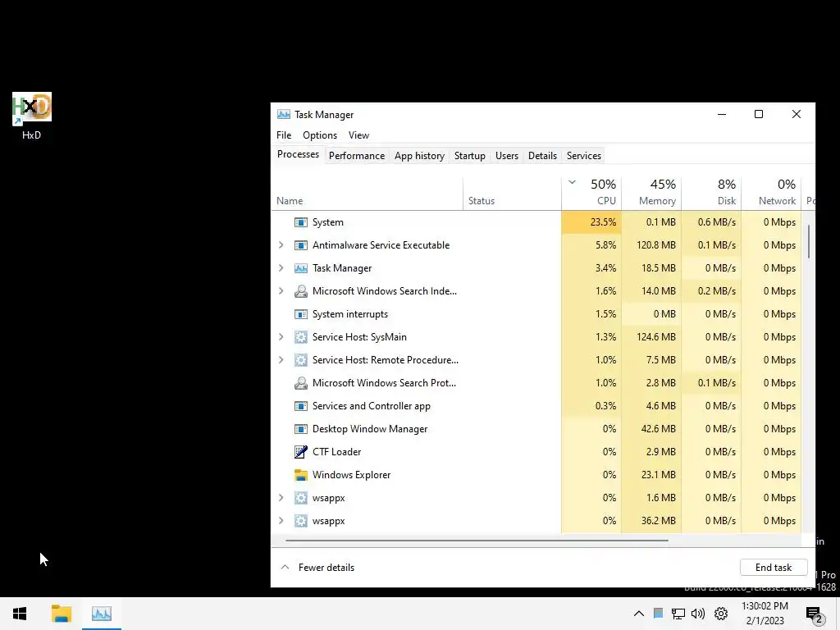Click the Microsoft Windows Search Protocol icon
Screen dimensions: 840x630
301,383
